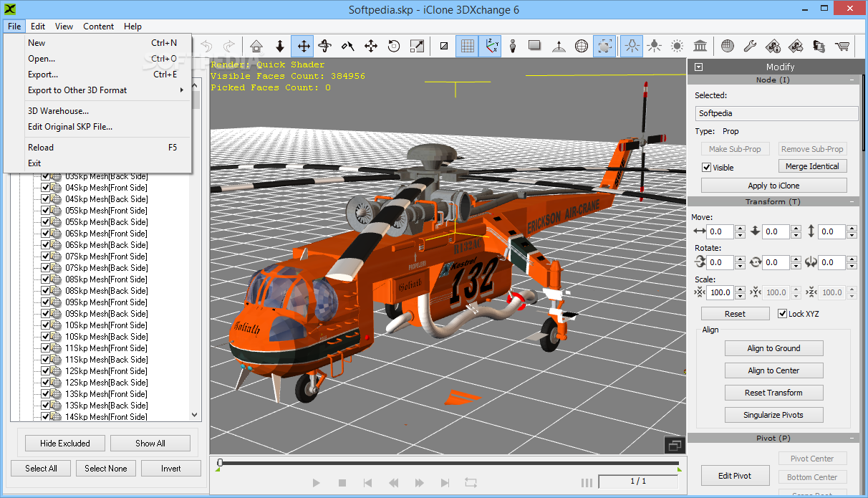
Task: Click the Apply to iClone button
Action: click(x=773, y=186)
